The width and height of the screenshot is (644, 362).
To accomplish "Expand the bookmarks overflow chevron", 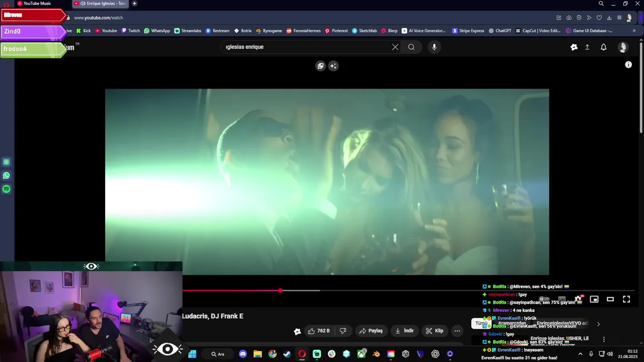I will [634, 31].
